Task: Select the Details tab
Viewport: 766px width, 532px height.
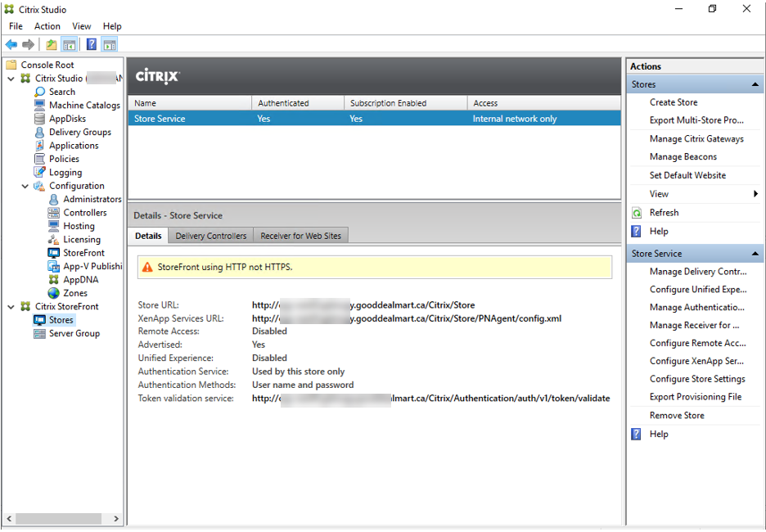Action: (x=148, y=236)
